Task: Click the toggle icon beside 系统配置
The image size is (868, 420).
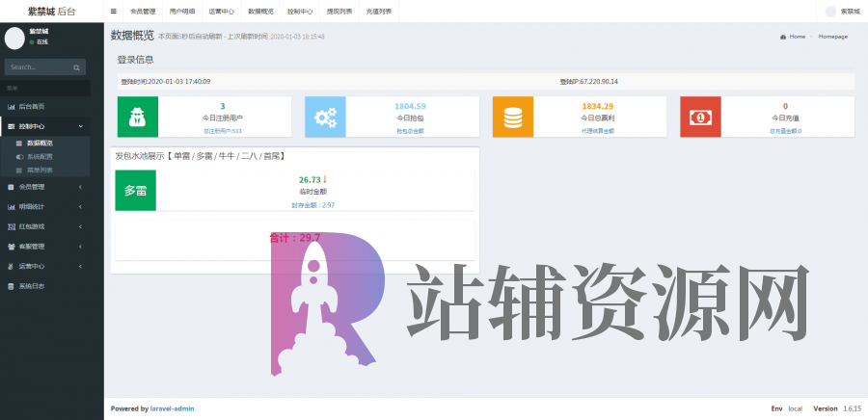Action: pyautogui.click(x=19, y=156)
